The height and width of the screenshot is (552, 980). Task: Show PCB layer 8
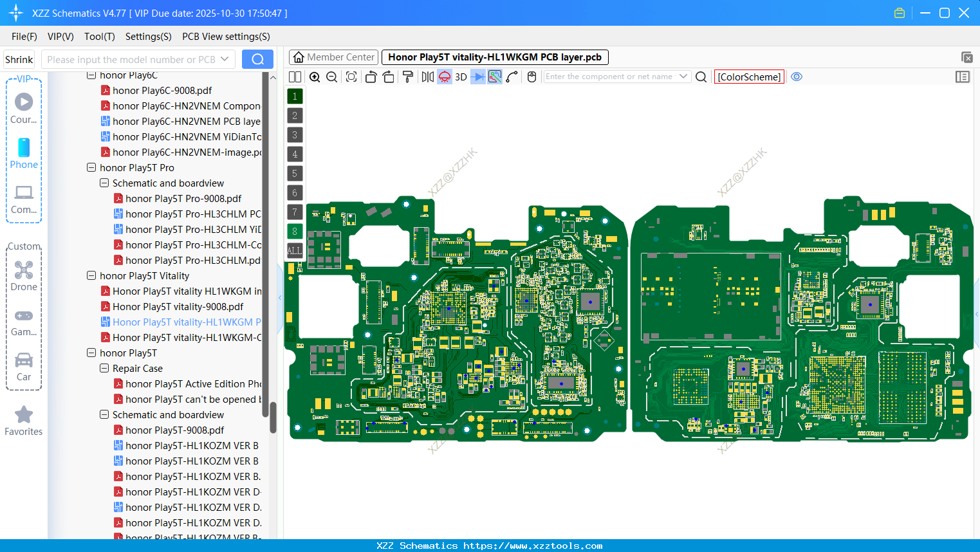(295, 232)
